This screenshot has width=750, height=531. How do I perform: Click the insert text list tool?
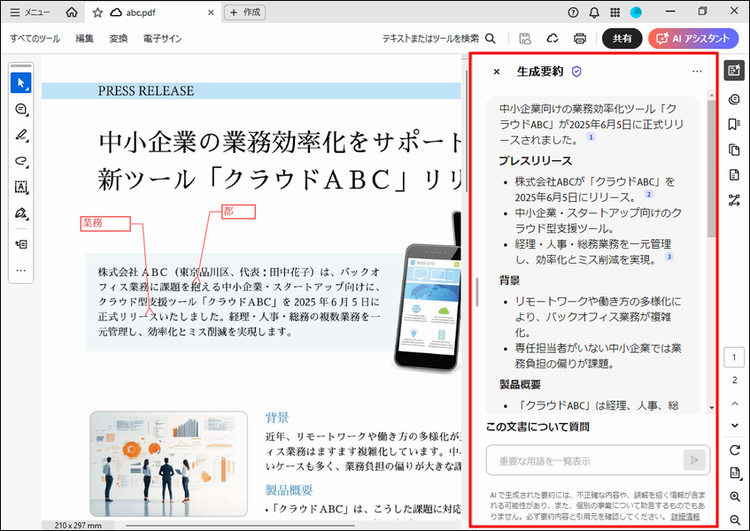pyautogui.click(x=21, y=244)
